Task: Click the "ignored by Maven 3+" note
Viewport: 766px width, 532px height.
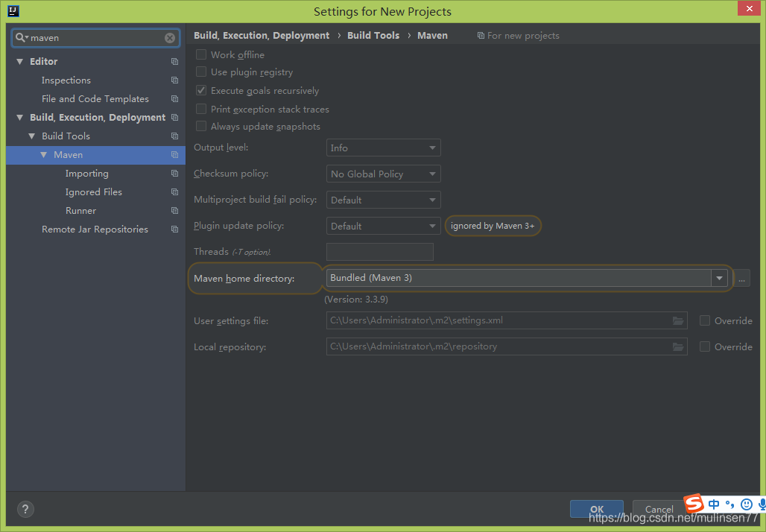Action: [493, 226]
